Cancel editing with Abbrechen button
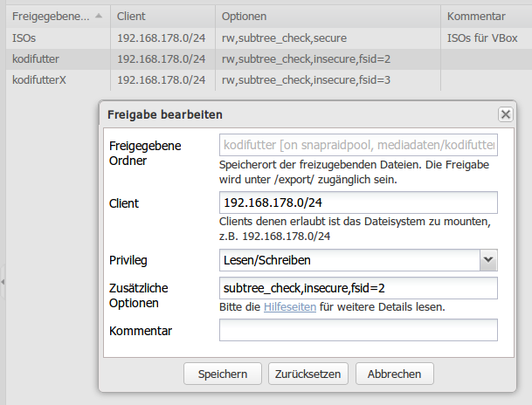Image resolution: width=532 pixels, height=405 pixels. (x=395, y=374)
